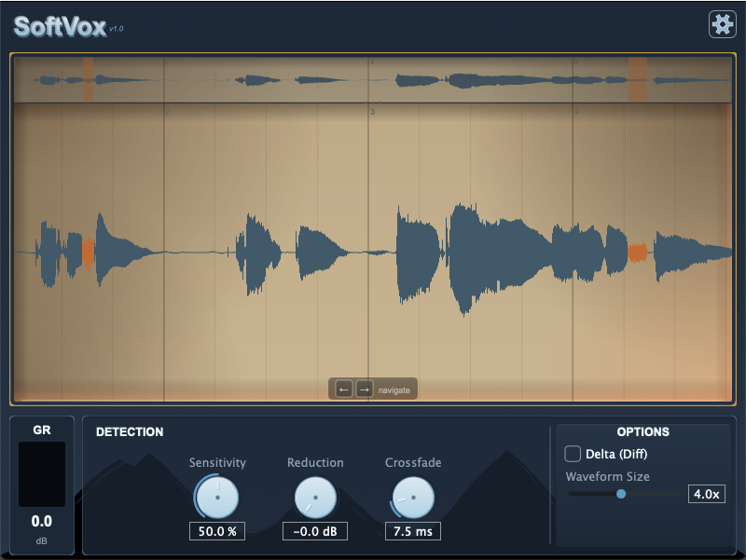Screen dimensions: 746x560
Task: Click the GR gain reduction meter
Action: click(41, 475)
